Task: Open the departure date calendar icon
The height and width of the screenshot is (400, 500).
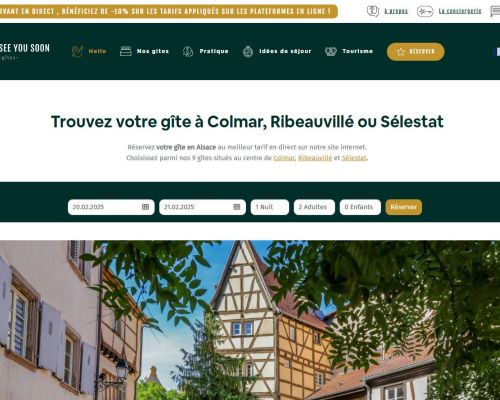Action: tap(237, 207)
